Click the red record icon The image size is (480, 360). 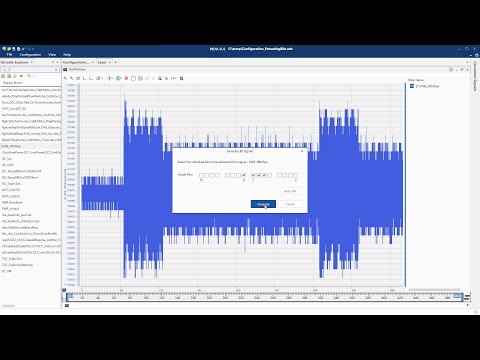(x=126, y=78)
